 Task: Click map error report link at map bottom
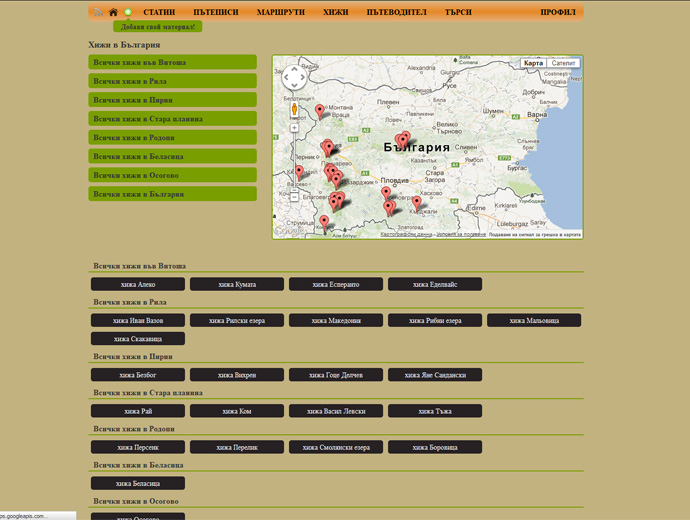coord(534,235)
